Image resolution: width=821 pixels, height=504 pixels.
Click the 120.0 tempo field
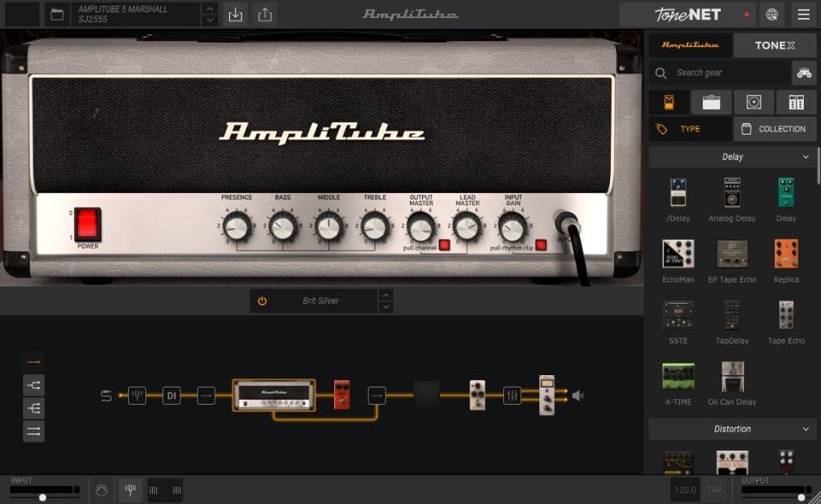click(x=685, y=490)
